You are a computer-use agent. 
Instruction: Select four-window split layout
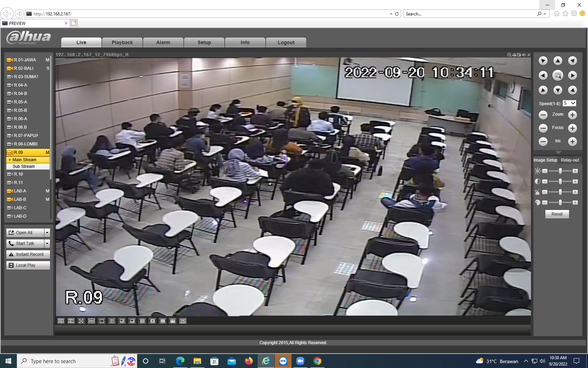click(x=112, y=321)
